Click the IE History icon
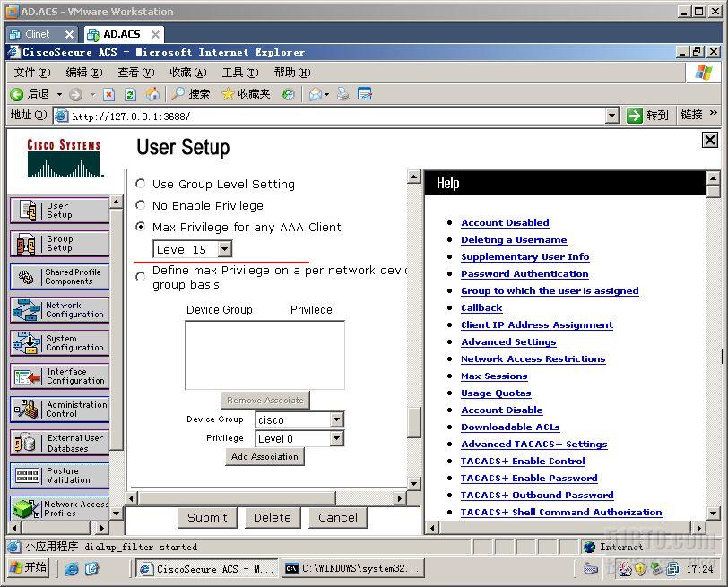This screenshot has width=728, height=587. coord(289,95)
